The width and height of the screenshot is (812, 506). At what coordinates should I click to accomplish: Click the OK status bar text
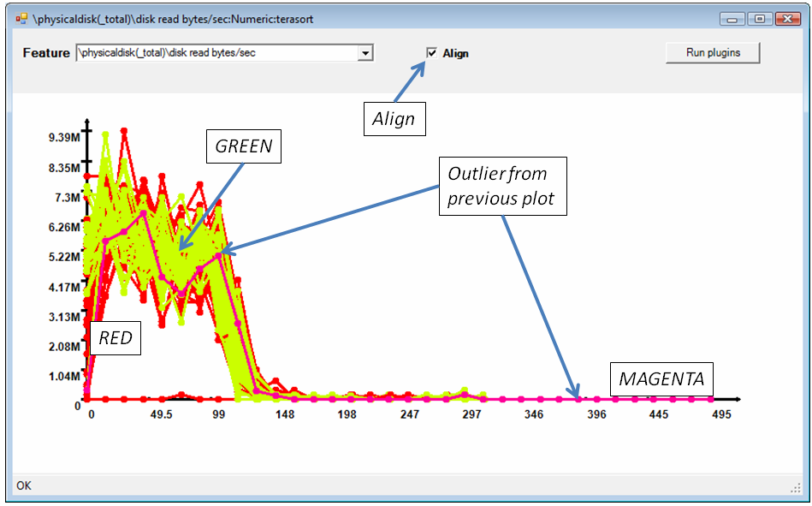24,486
